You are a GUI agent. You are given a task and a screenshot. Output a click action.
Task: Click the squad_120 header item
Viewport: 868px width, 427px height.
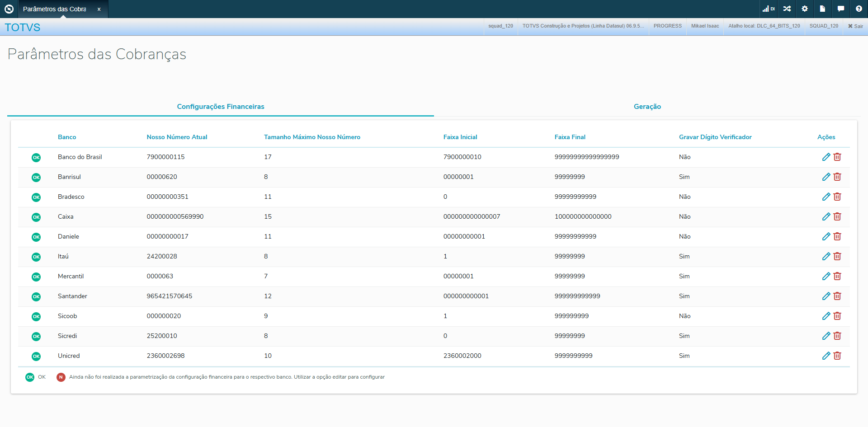click(x=500, y=26)
